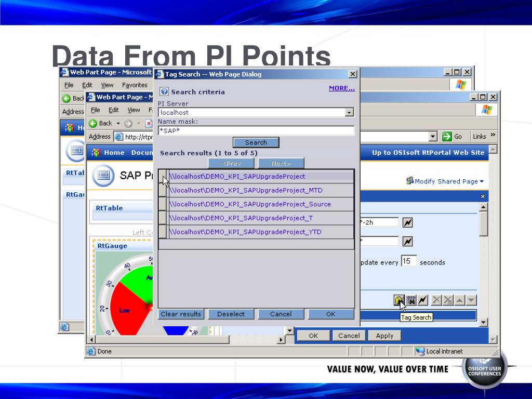Click the close X on tool pane header
Screen dimensions: 532x399
click(483, 196)
